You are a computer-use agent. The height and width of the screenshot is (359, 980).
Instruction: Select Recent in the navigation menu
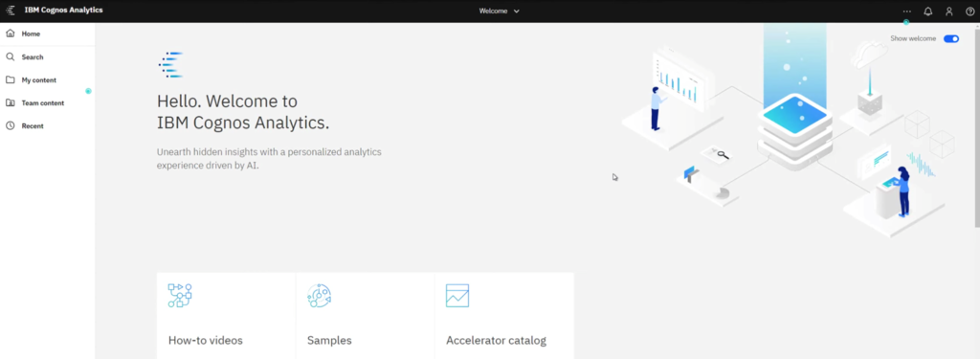point(48,125)
